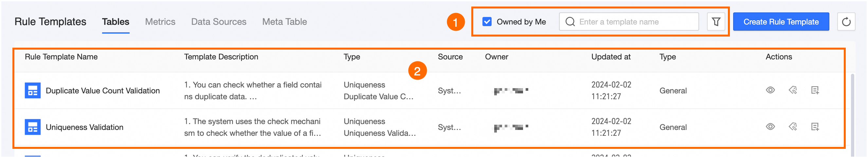The height and width of the screenshot is (158, 868).
Task: Click Syst… source in Uniqueness Validation row
Action: 449,127
